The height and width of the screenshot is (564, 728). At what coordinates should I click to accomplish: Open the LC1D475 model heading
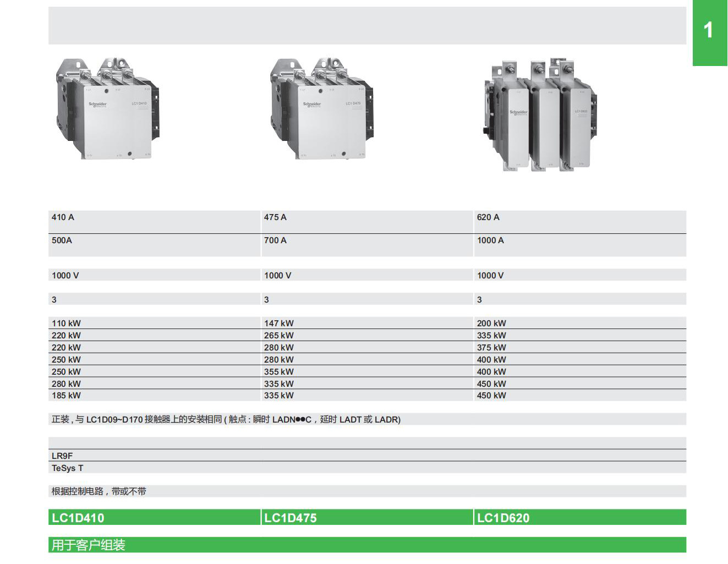[x=291, y=518]
